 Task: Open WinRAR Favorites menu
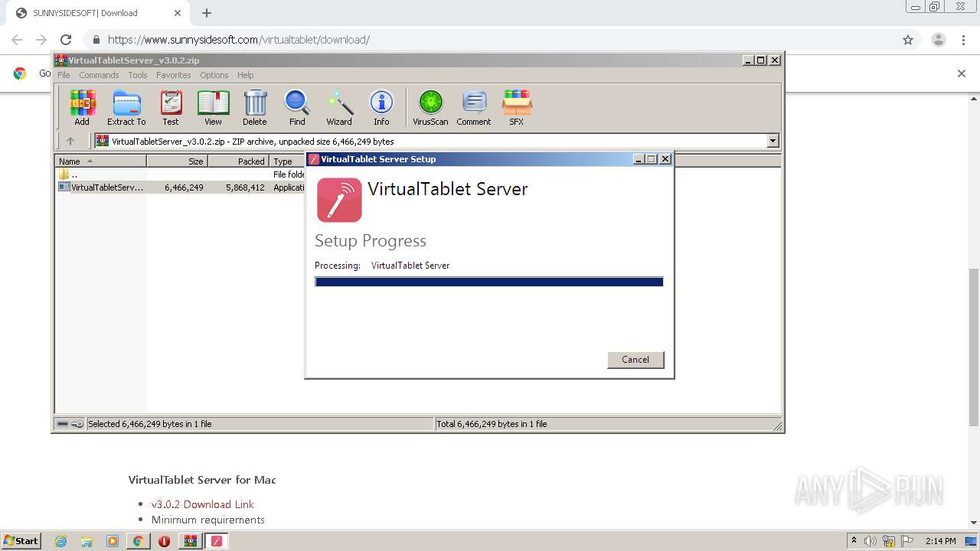[174, 75]
